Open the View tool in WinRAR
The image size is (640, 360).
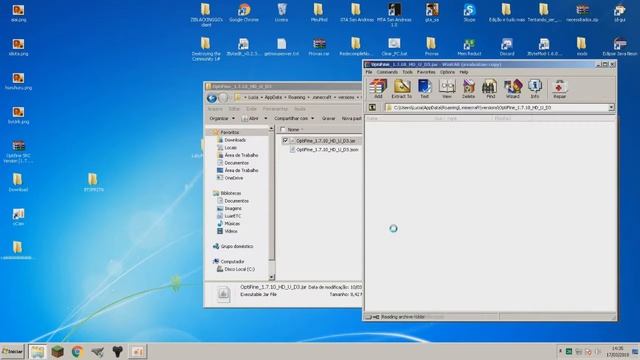pos(447,89)
